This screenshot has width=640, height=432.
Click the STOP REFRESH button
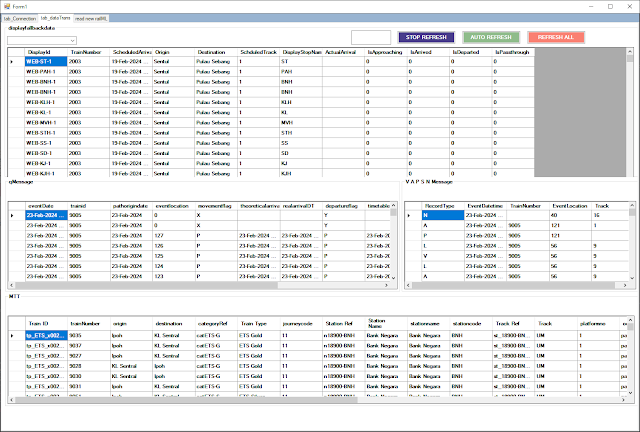click(x=426, y=37)
